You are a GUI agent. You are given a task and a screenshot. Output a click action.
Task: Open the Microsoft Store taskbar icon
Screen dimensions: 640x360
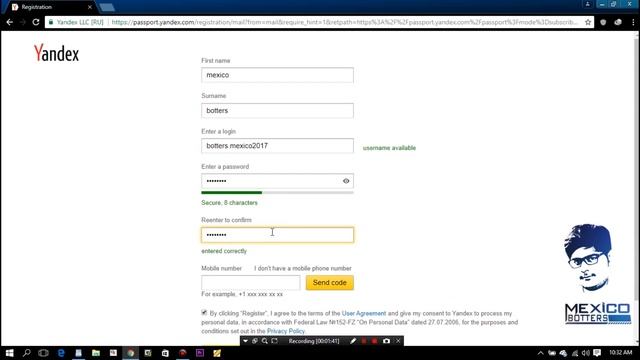click(165, 353)
